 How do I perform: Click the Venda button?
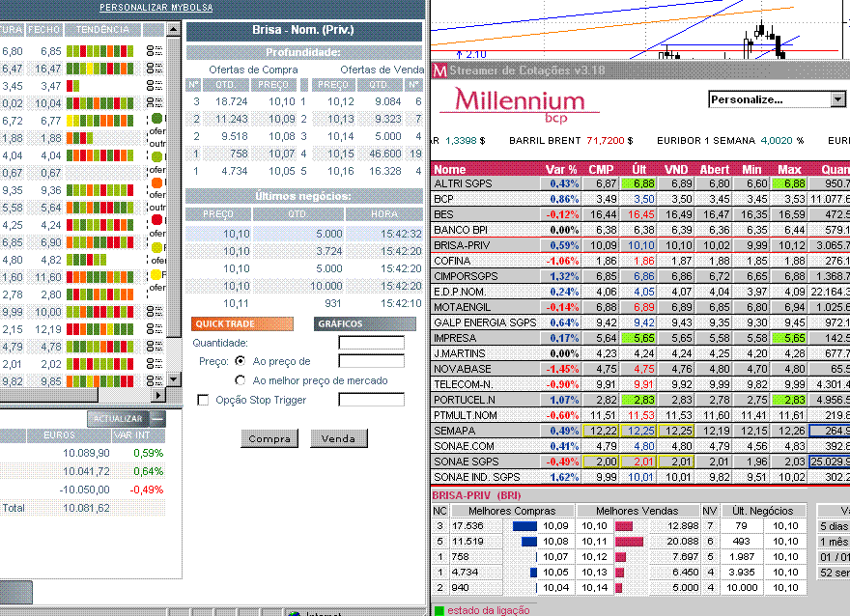[x=339, y=439]
